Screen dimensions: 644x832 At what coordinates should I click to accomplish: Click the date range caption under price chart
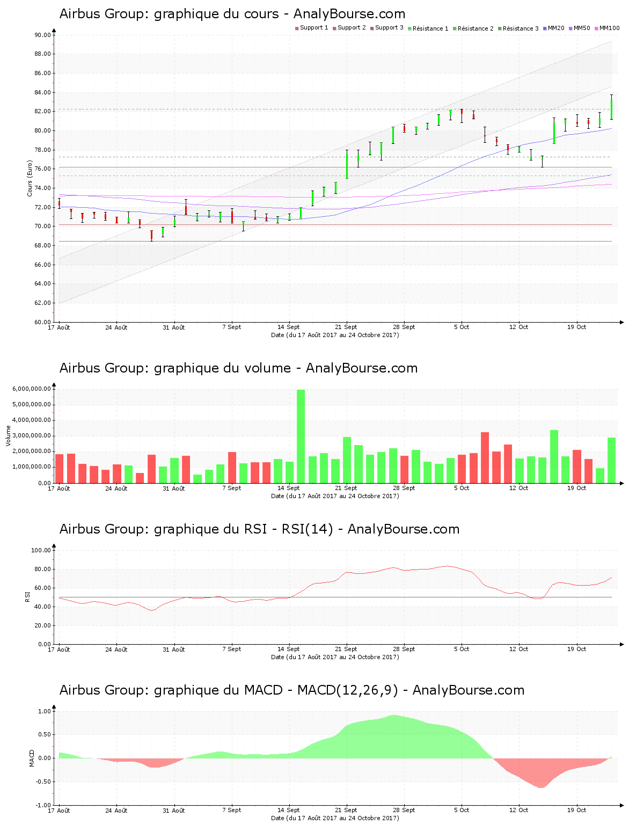pos(335,335)
